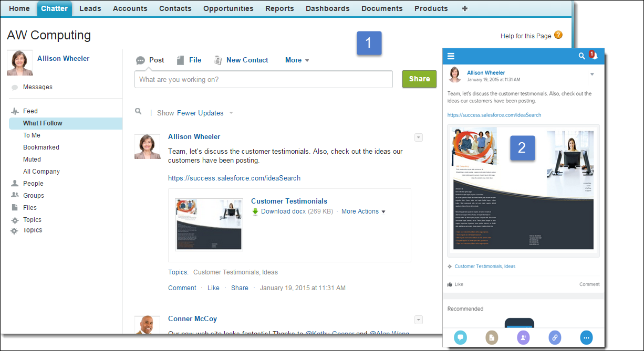
Task: Tap Allison Wheeler's avatar in mobile post
Action: (x=455, y=75)
